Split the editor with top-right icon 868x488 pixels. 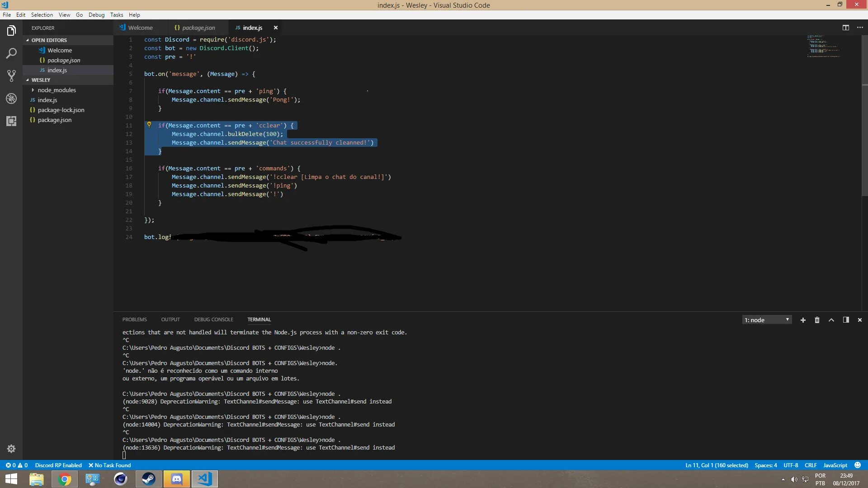(845, 28)
